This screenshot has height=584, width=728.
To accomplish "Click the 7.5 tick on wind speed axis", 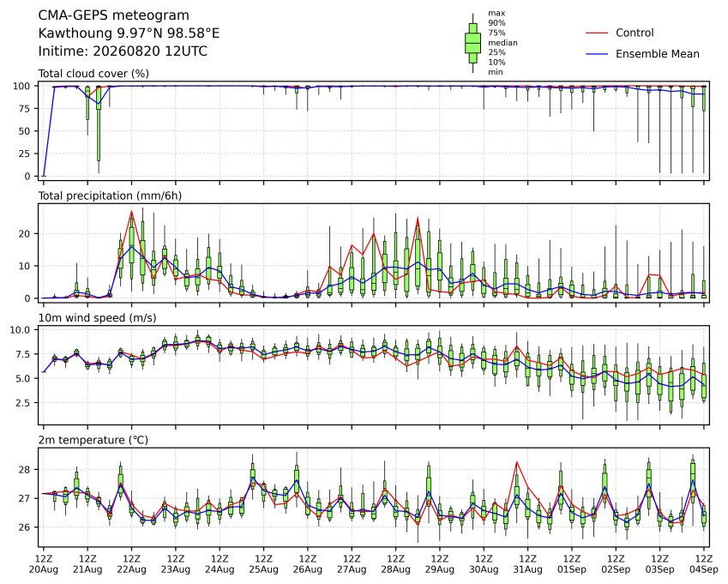I will [x=23, y=354].
